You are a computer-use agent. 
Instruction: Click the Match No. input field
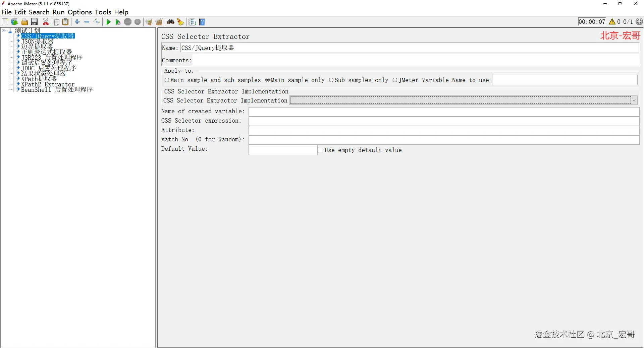444,140
